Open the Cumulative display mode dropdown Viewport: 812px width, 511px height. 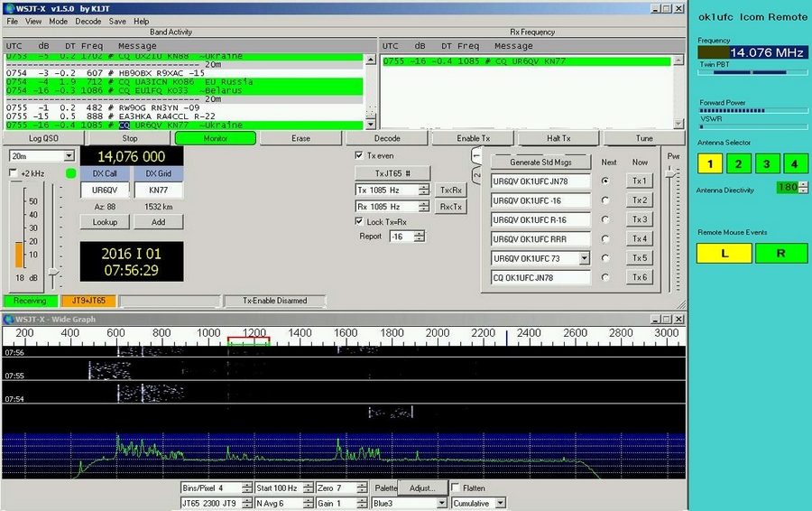[x=500, y=503]
